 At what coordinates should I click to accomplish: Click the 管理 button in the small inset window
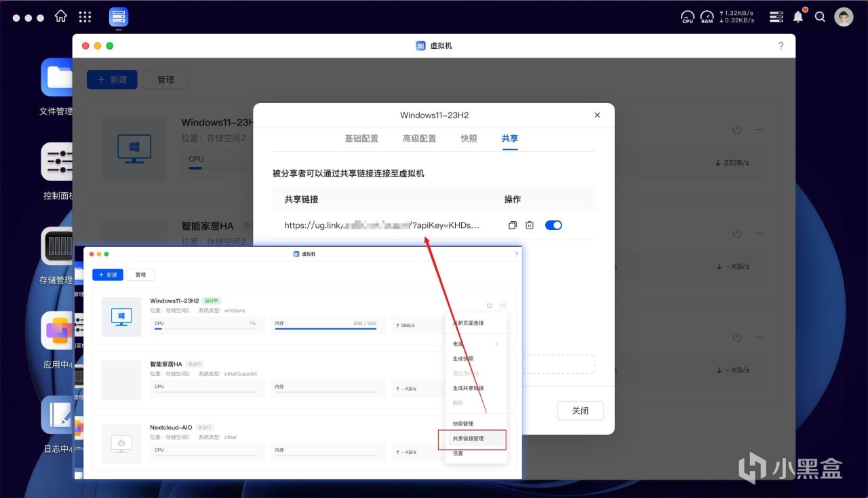[x=140, y=275]
